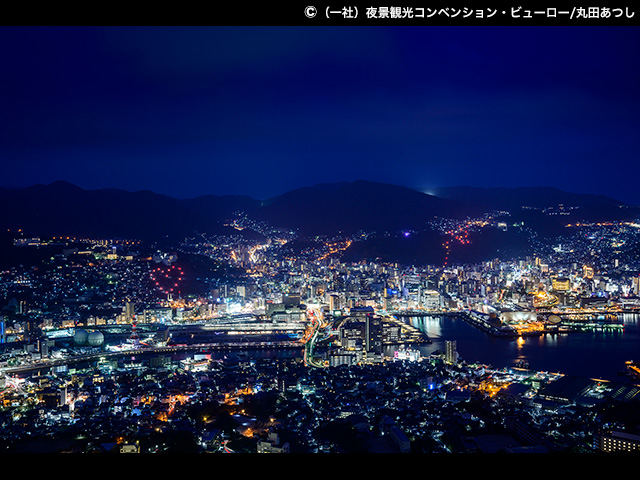Click the tall tower beside the harbor
This screenshot has width=640, height=480.
coord(451,351)
